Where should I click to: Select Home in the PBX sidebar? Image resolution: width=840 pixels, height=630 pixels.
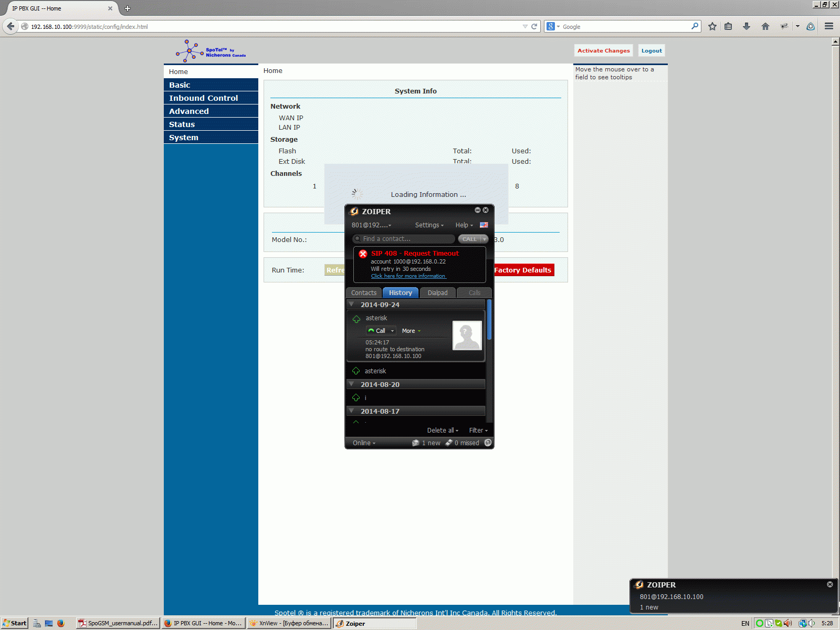[x=211, y=71]
